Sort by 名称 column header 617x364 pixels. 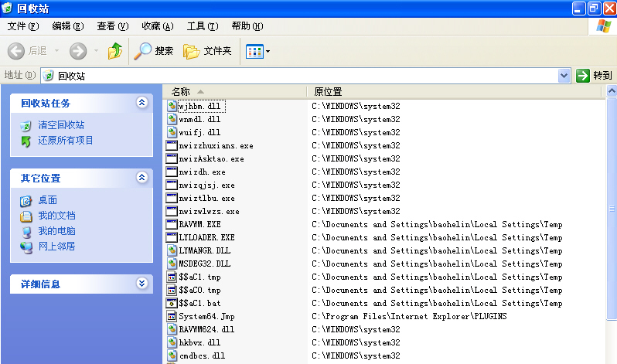point(234,92)
